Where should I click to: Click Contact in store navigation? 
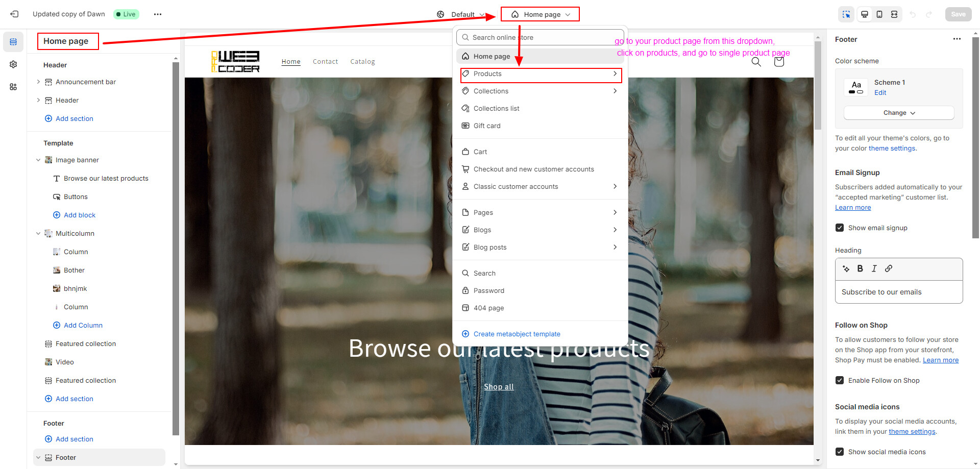325,62
